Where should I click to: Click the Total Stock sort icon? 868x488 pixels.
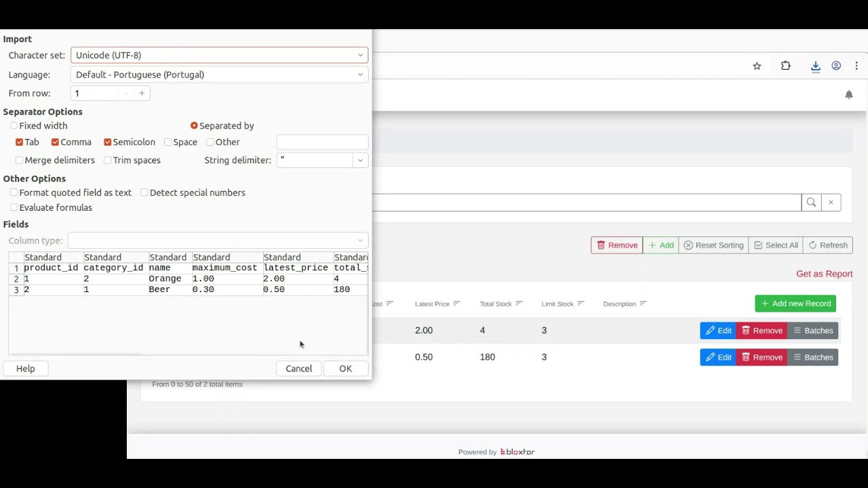click(x=519, y=304)
